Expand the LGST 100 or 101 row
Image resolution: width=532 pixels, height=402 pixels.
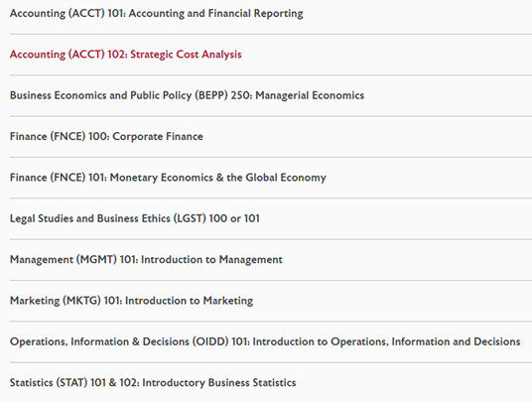271,218
